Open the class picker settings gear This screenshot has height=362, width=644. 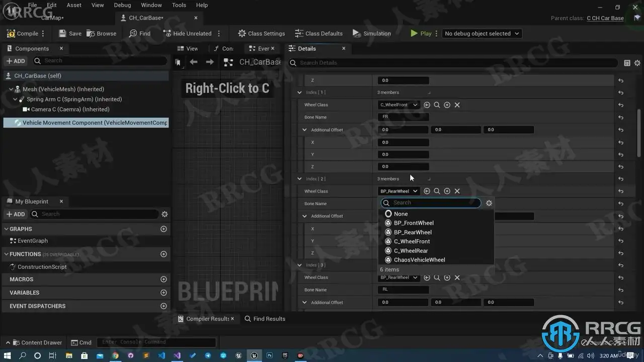[489, 203]
